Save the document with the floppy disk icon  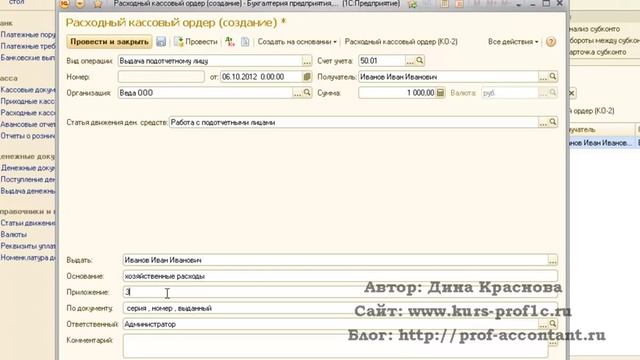[161, 42]
